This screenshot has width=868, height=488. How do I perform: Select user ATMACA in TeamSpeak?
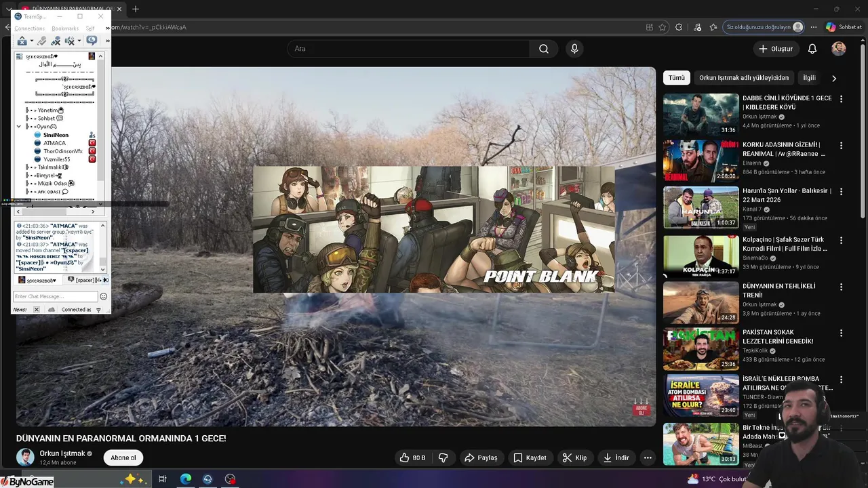pyautogui.click(x=54, y=143)
